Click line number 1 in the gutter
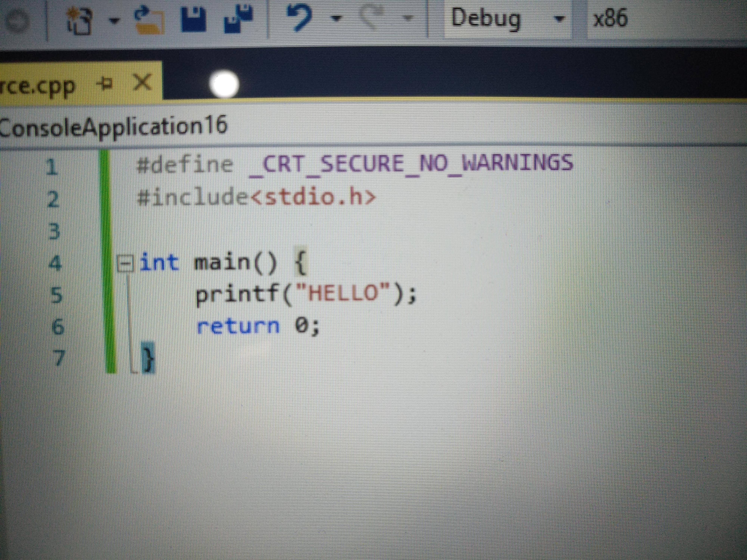This screenshot has width=747, height=560. [52, 167]
